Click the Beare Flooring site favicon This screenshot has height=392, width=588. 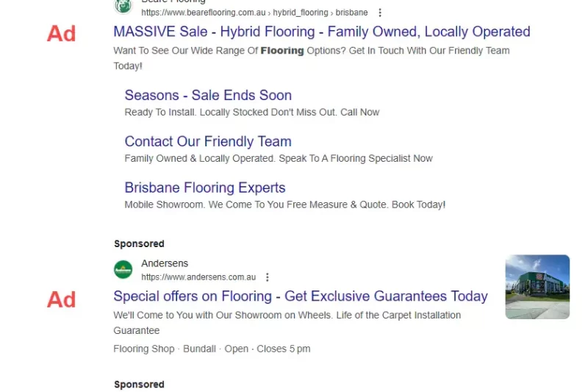click(x=123, y=5)
